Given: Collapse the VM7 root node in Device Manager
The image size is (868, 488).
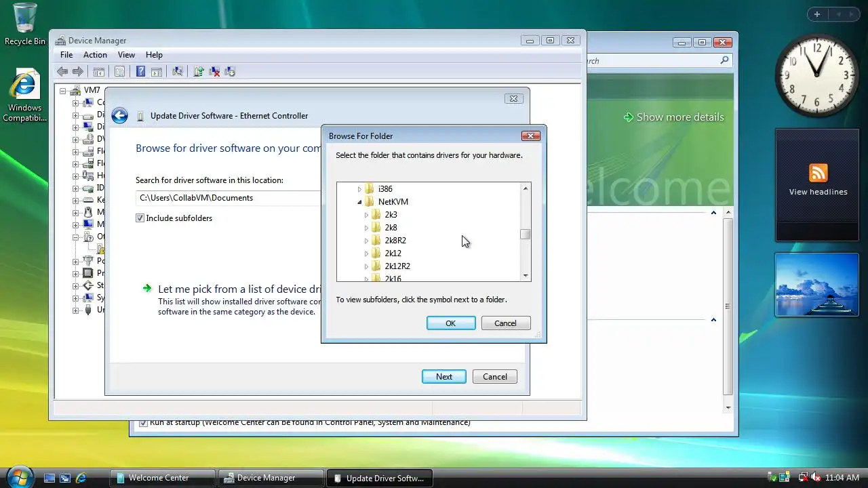Looking at the screenshot, I should [x=63, y=91].
